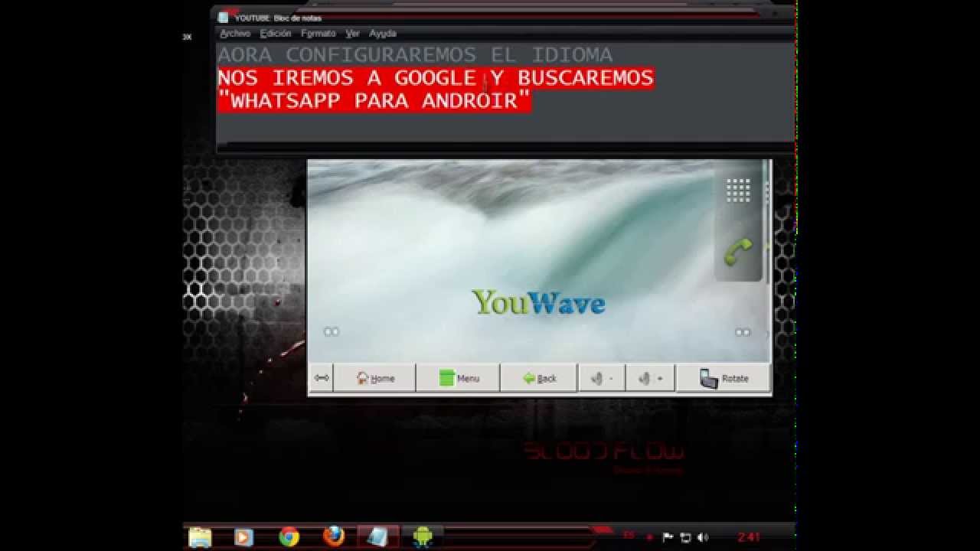Click the Notepad title bar icon
Viewport: 980px width, 551px height.
pos(224,18)
